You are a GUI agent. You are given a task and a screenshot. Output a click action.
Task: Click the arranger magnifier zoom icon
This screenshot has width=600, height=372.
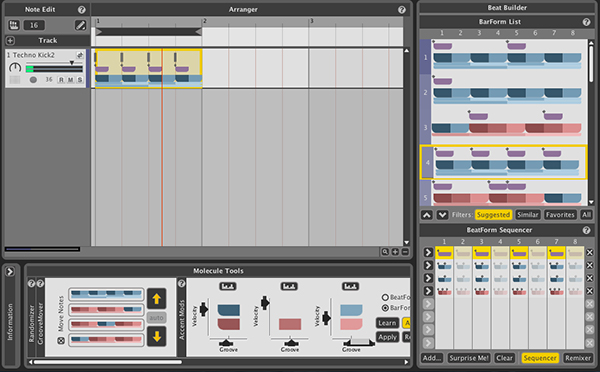click(x=385, y=252)
